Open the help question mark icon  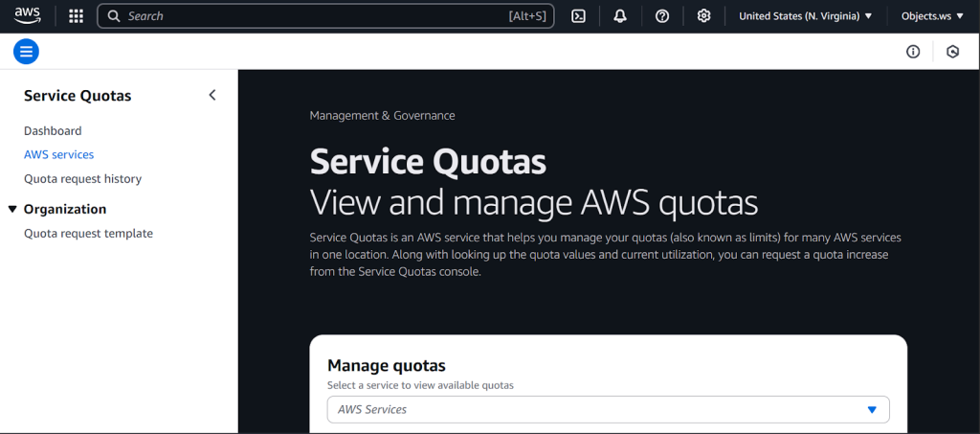tap(662, 16)
